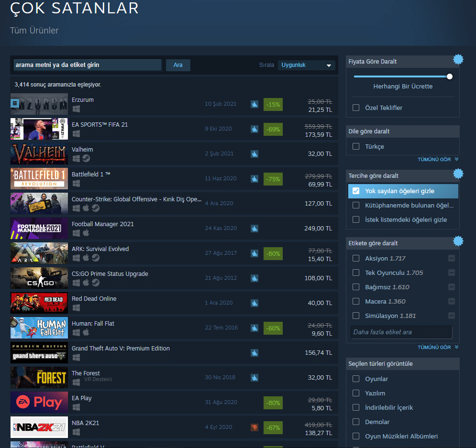Viewport: 476px width, 448px height.
Task: Click the review icon for Red Dead Online
Action: click(255, 303)
